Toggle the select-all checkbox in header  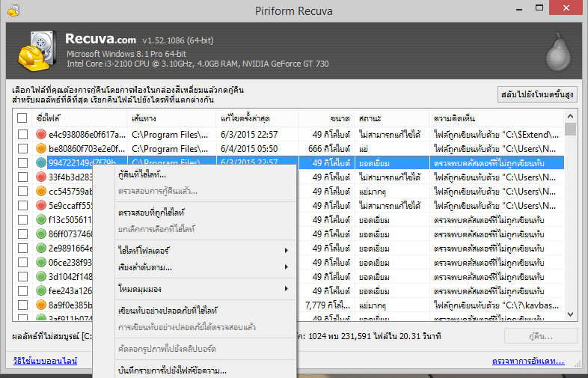click(x=22, y=118)
